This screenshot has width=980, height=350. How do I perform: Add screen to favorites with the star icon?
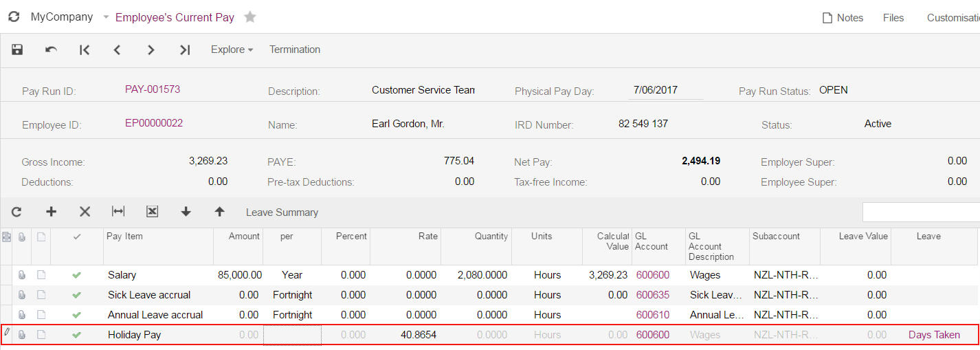click(x=250, y=17)
